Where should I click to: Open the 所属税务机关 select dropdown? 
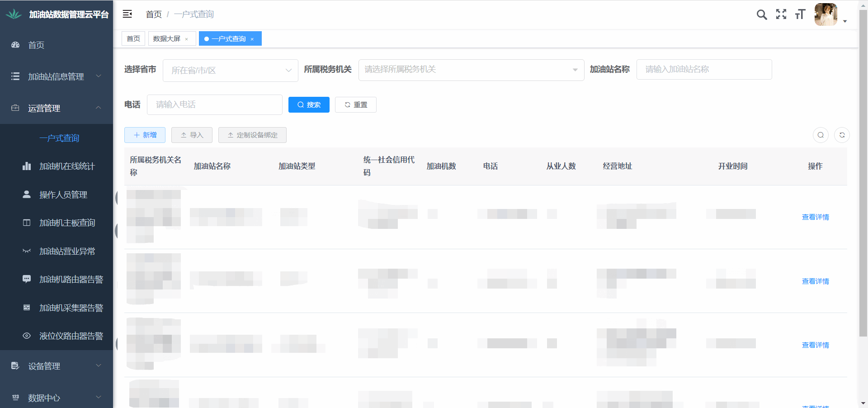point(471,70)
